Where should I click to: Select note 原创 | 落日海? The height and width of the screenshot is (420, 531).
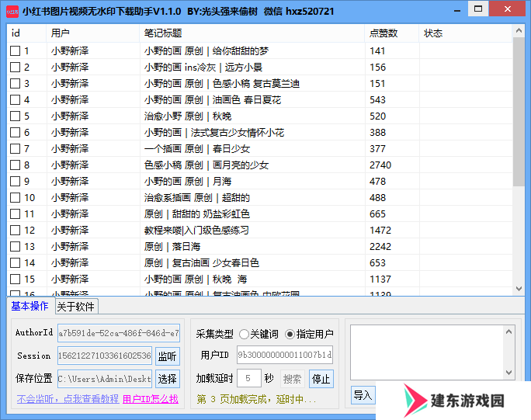coord(172,247)
